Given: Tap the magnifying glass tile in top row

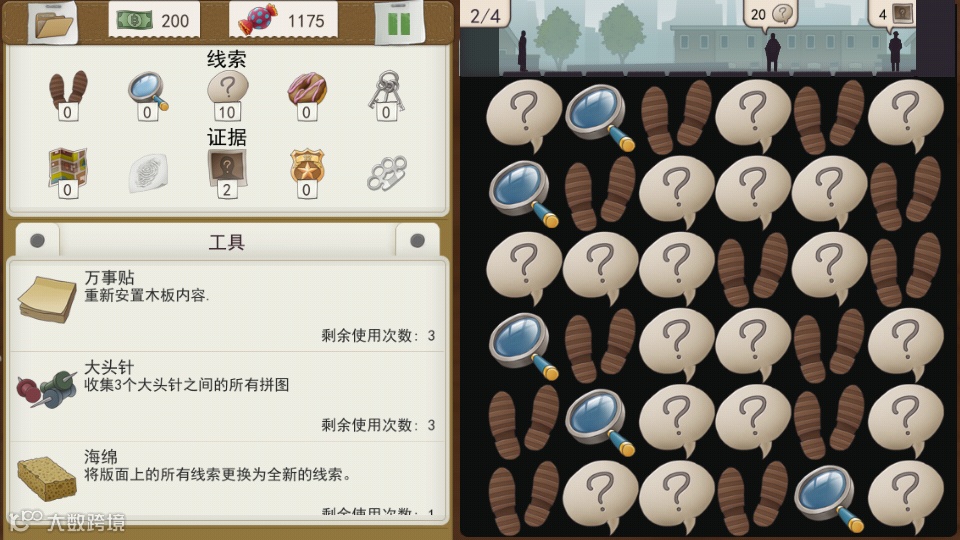Looking at the screenshot, I should point(600,116).
